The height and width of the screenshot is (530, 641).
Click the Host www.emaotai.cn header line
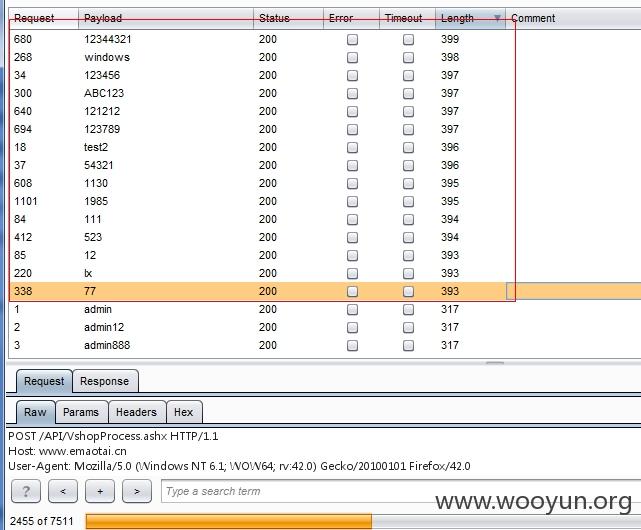pyautogui.click(x=67, y=451)
